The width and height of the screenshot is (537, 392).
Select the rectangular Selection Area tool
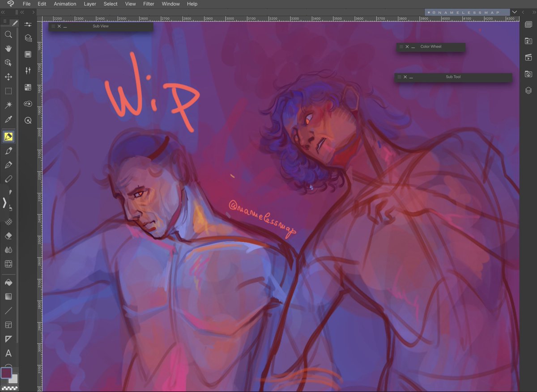click(x=8, y=91)
